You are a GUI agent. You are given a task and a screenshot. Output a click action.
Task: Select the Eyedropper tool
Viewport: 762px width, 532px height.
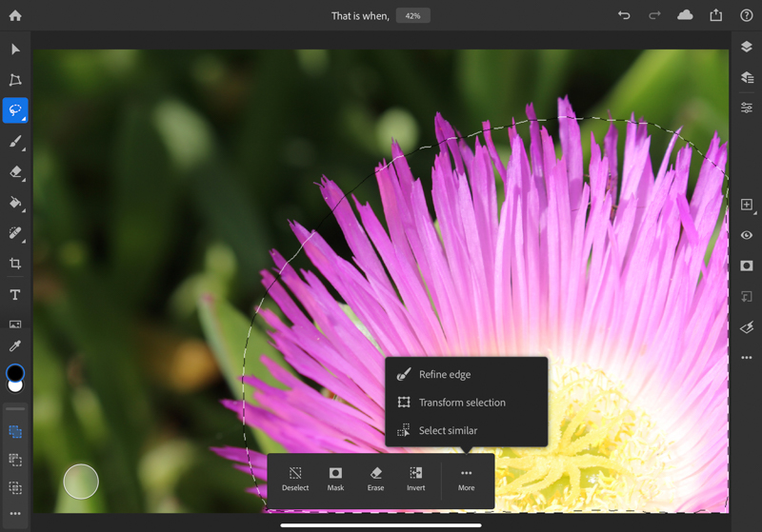[15, 346]
